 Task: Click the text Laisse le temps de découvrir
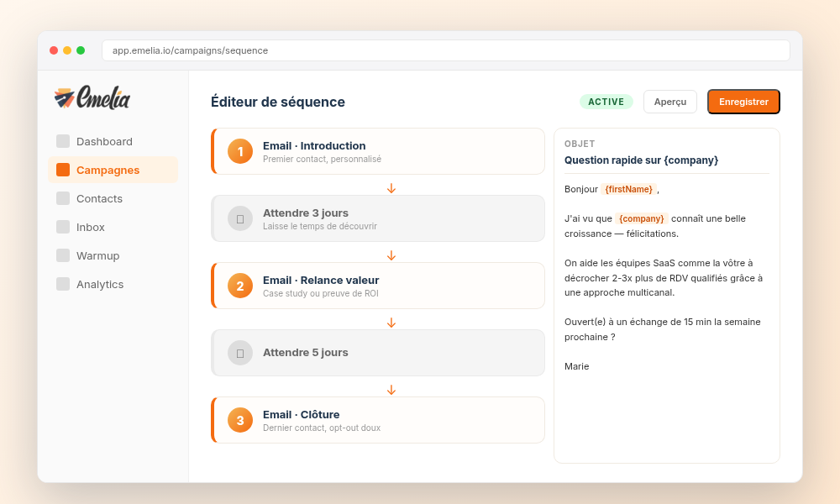coord(320,226)
